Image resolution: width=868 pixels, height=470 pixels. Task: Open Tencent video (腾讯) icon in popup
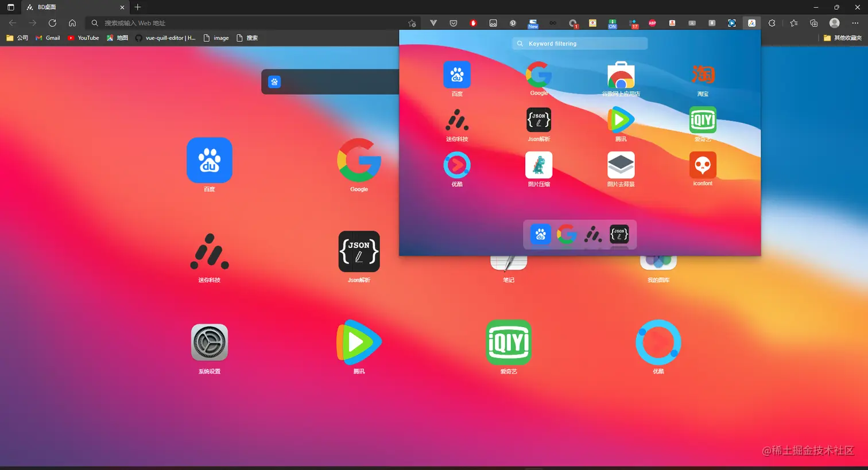pyautogui.click(x=621, y=120)
